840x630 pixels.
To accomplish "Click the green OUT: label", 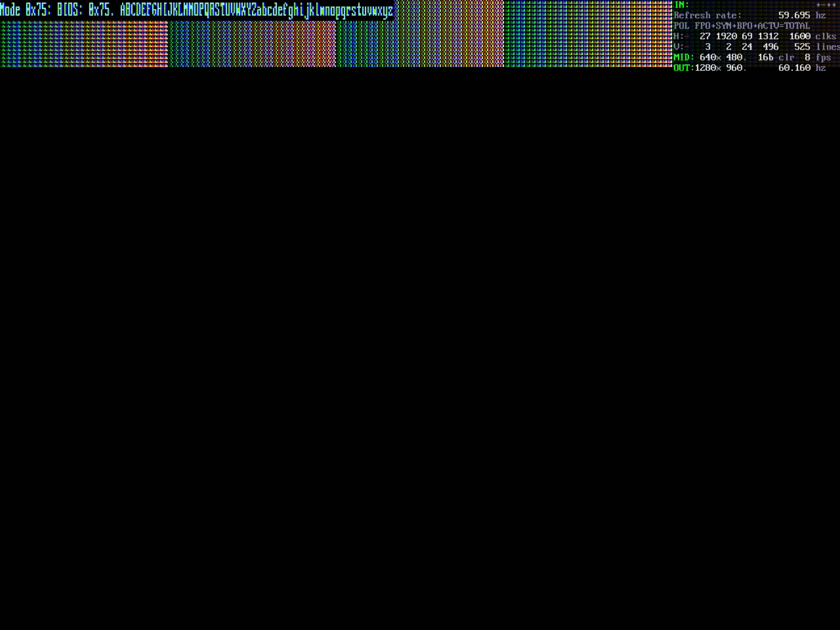I will click(x=684, y=68).
